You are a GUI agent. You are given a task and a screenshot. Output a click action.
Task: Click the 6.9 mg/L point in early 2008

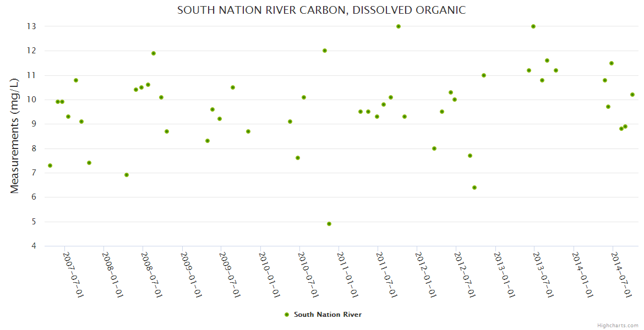tap(127, 175)
